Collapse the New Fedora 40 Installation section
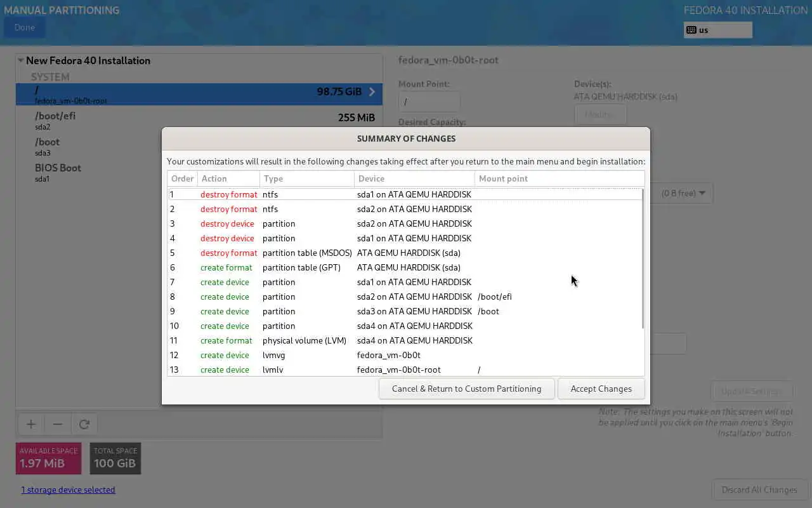 (x=21, y=61)
